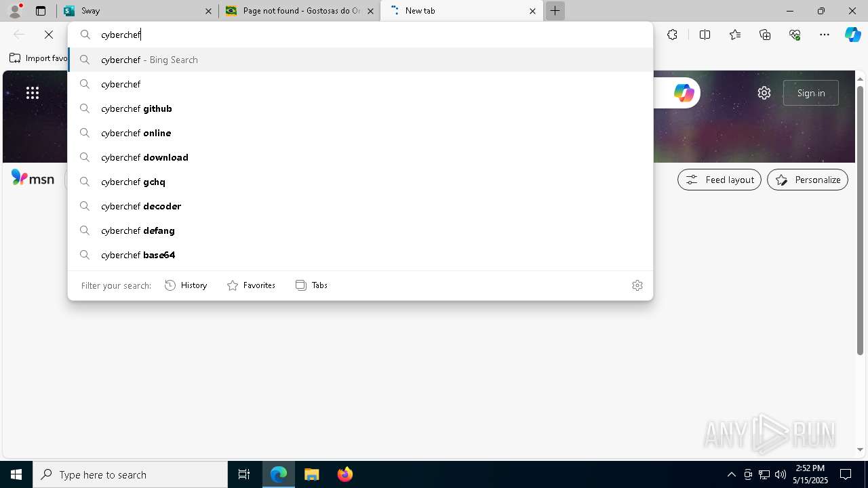Choose cyberchef online suggestion
Screen dimensions: 868x488
360,133
